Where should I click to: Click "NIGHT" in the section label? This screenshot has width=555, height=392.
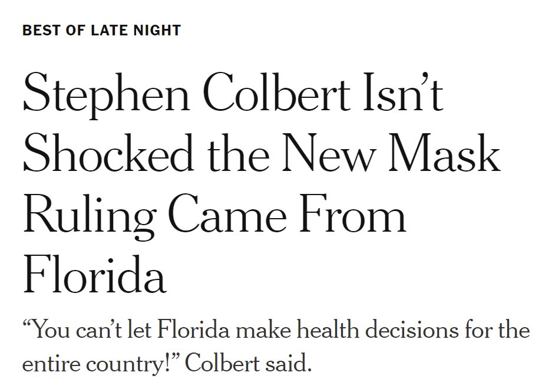coord(157,31)
